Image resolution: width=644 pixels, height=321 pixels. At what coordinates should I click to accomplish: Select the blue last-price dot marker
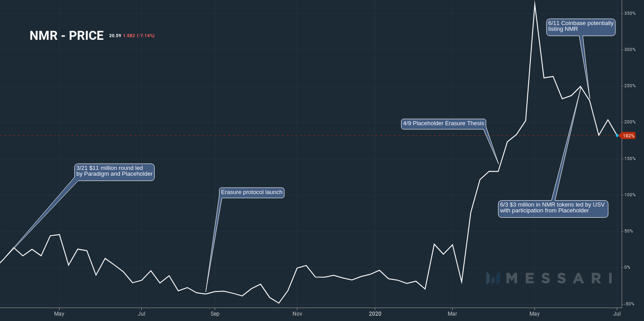(617, 135)
